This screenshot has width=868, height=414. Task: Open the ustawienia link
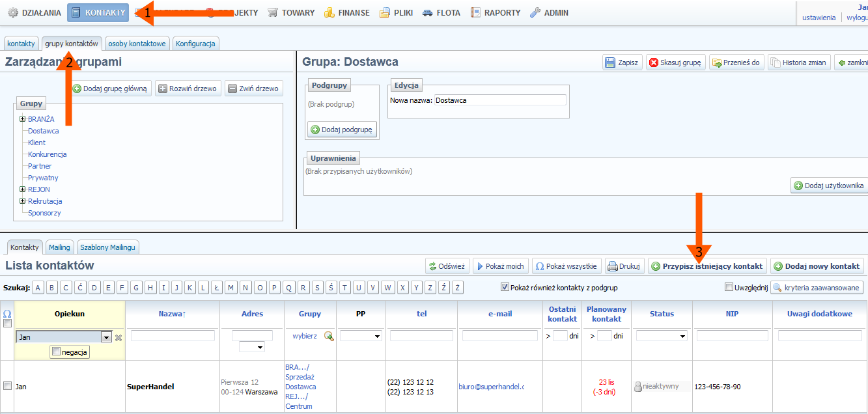coord(819,18)
